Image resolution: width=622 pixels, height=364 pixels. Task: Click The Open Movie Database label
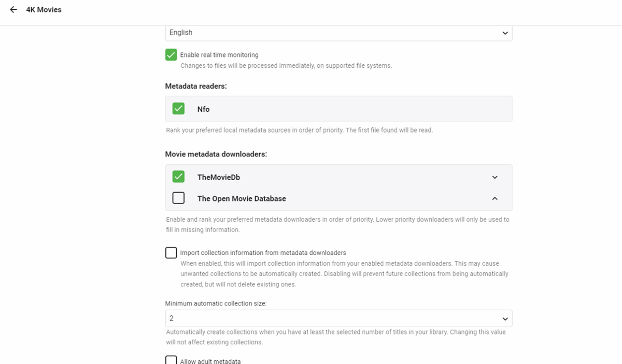242,198
